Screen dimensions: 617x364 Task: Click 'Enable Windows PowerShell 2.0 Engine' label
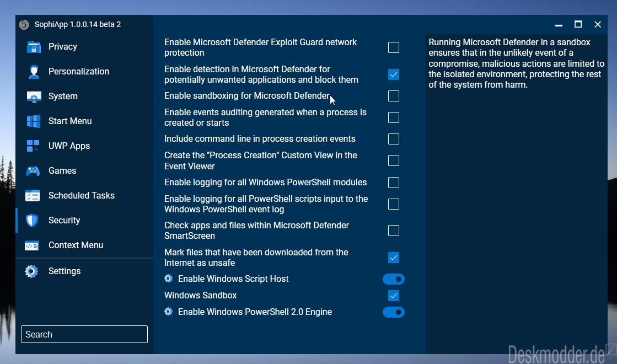[x=255, y=312]
